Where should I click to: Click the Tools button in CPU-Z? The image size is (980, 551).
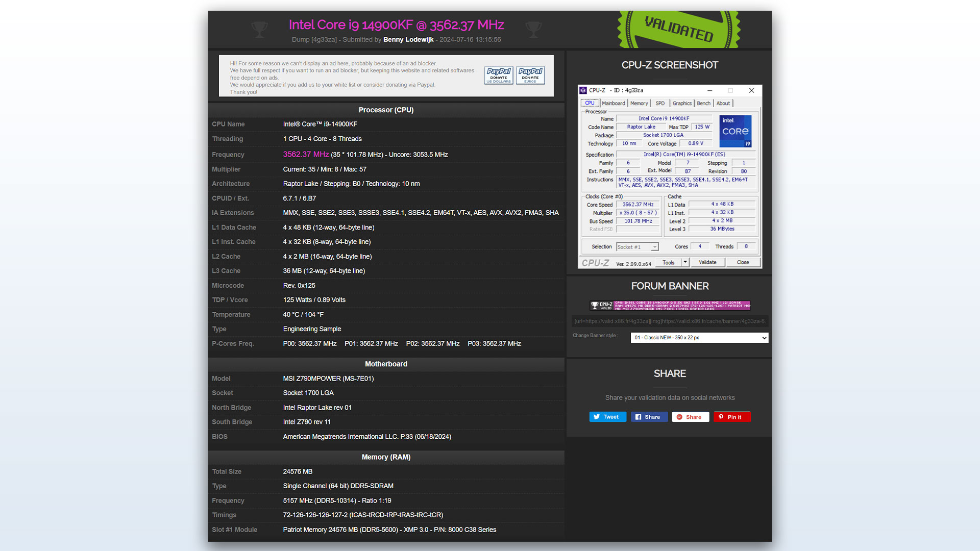tap(669, 263)
